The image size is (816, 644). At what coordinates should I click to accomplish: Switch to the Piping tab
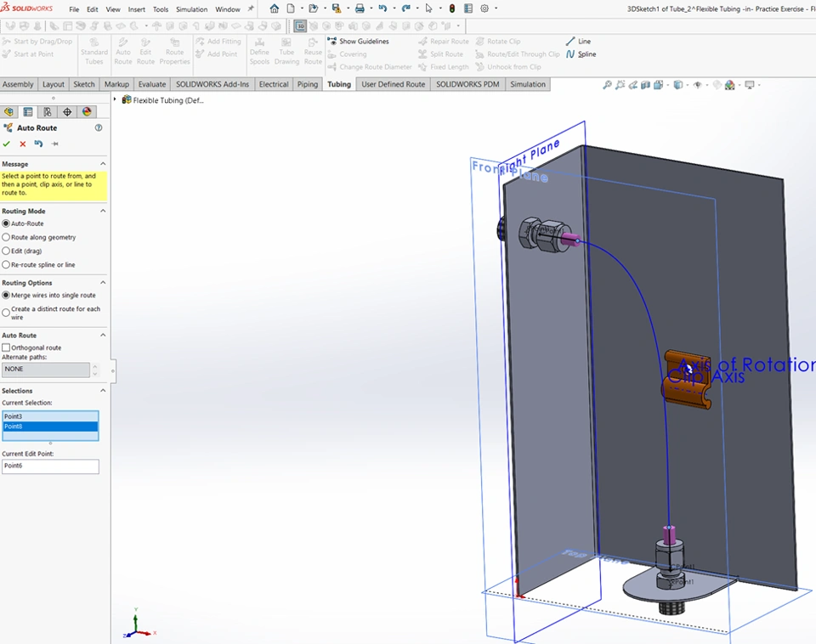308,85
